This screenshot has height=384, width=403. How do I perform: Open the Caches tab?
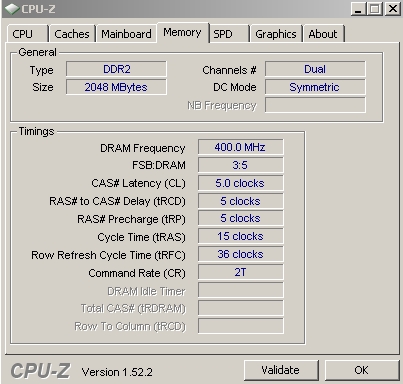(x=72, y=34)
